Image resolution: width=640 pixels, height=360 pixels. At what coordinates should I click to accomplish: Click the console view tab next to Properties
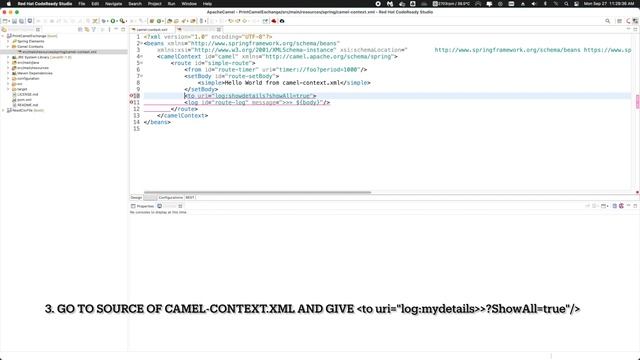pos(169,206)
